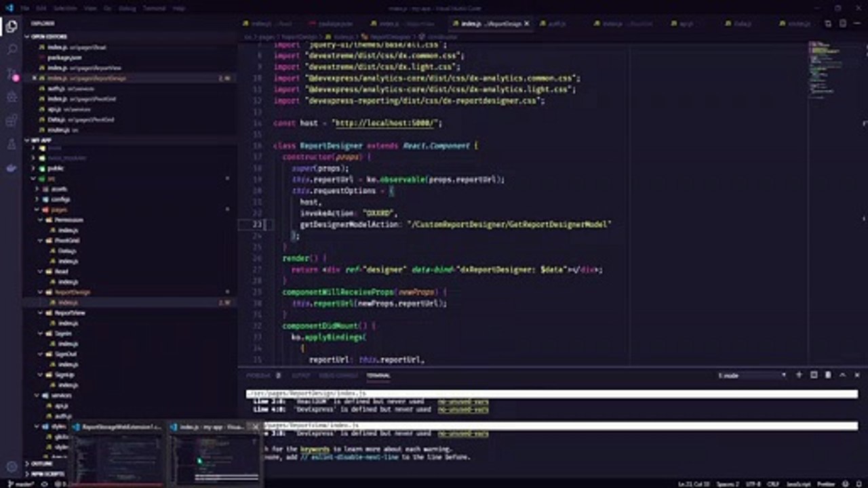The height and width of the screenshot is (488, 868).
Task: Expand the public folder
Action: point(56,168)
